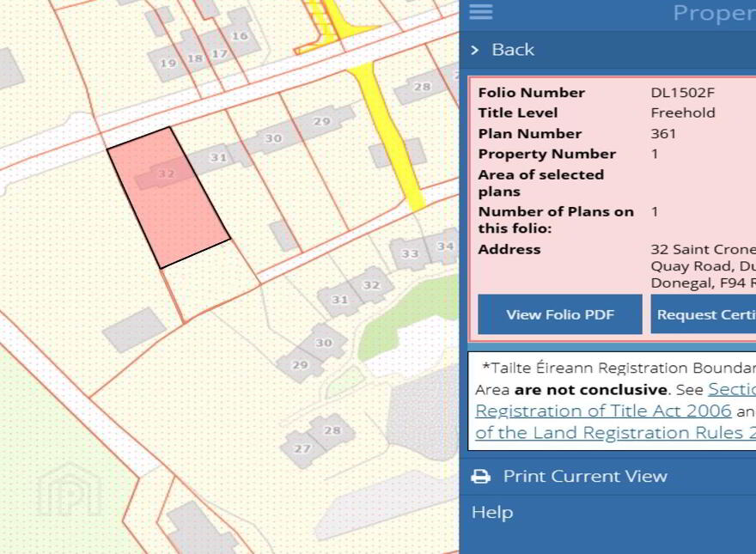Click the building labelled 29 on the upper street

[x=322, y=121]
